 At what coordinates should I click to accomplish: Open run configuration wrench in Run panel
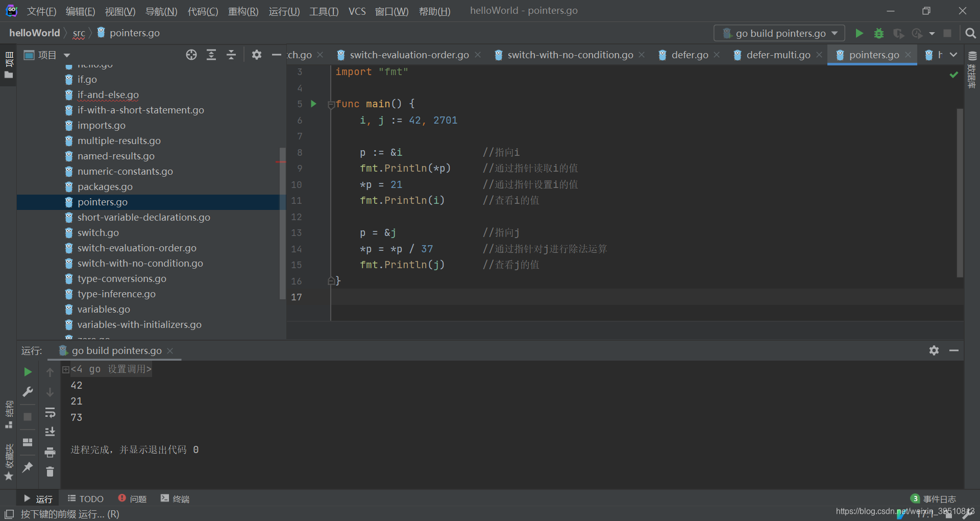[x=28, y=392]
